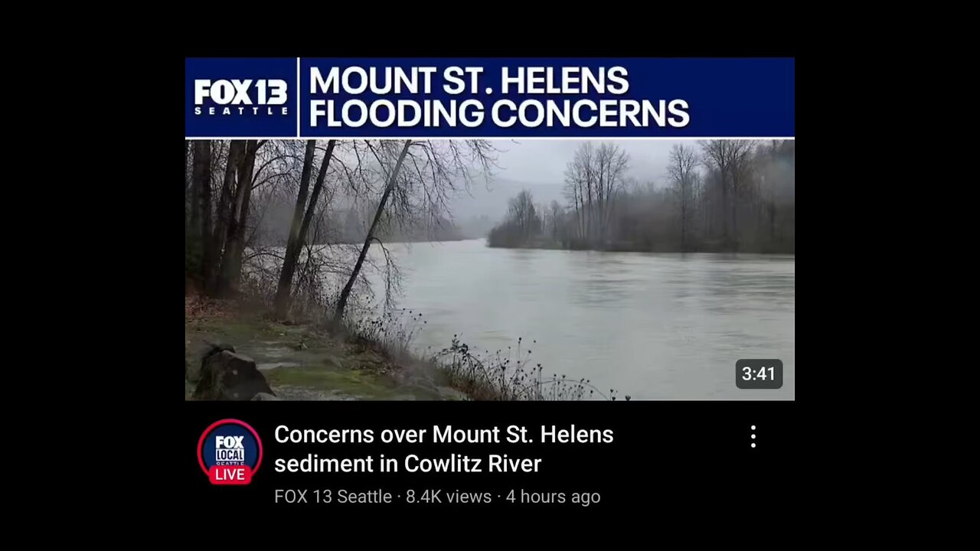Open the three-dot more options menu
Image resolution: width=980 pixels, height=551 pixels.
(753, 437)
